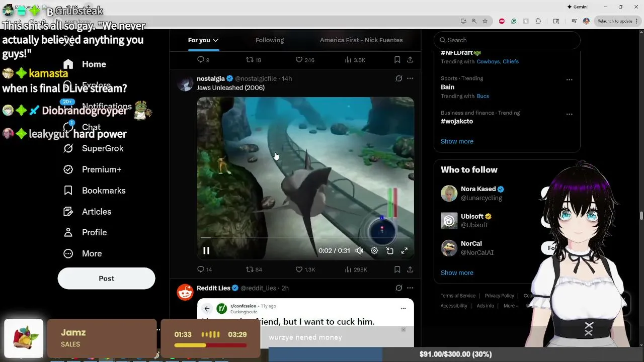Click Grok icon on nostalgia post
This screenshot has height=362, width=644.
[x=398, y=78]
